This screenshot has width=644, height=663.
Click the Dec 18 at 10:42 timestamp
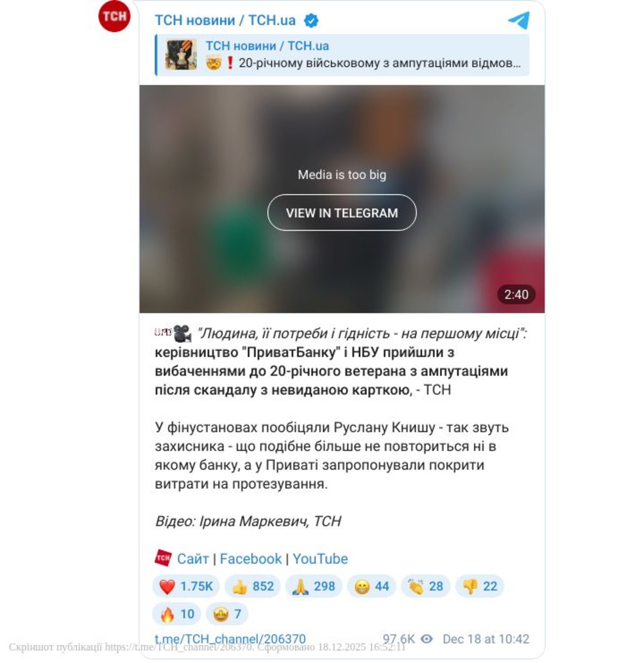[x=486, y=639]
